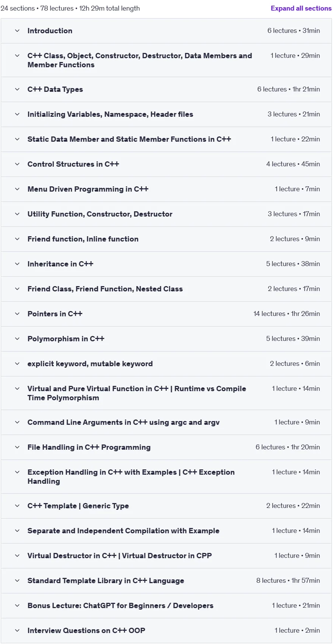Expand the Inheritance in C++ chevron

(17, 264)
